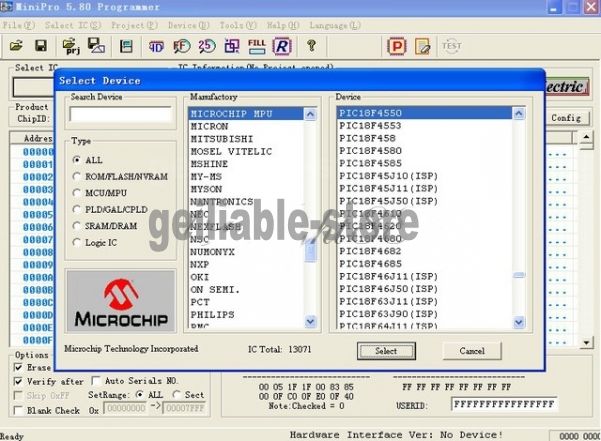Click the verify notepad icon
Image resolution: width=601 pixels, height=441 pixels.
(x=422, y=47)
